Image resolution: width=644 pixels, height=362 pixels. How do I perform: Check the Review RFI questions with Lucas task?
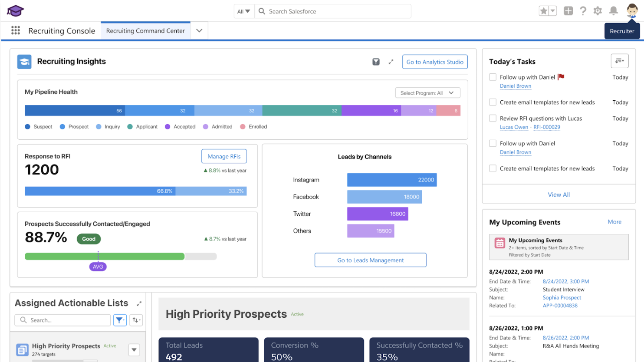point(493,118)
